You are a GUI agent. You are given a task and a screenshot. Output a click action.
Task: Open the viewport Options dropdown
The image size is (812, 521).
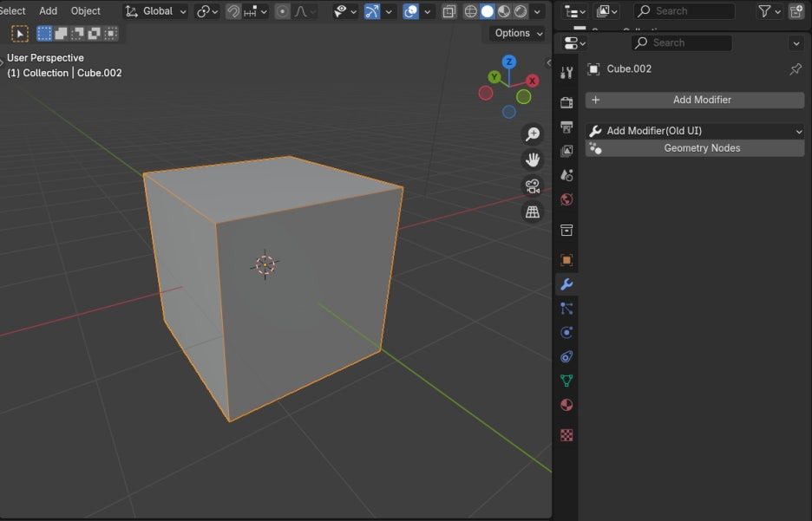coord(517,33)
